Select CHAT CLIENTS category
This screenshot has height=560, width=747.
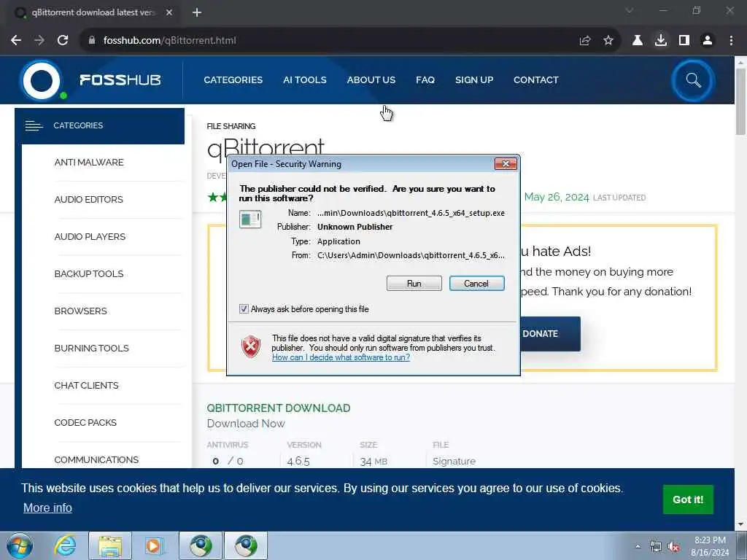(x=86, y=385)
